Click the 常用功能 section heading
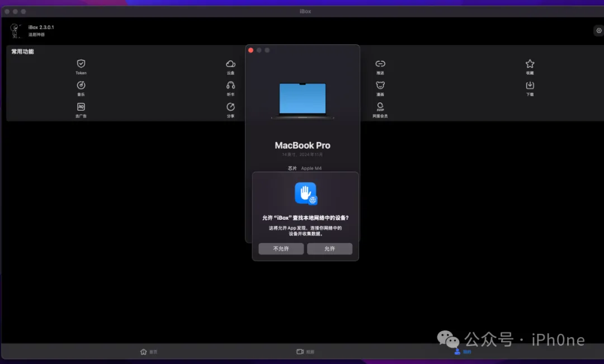 22,51
